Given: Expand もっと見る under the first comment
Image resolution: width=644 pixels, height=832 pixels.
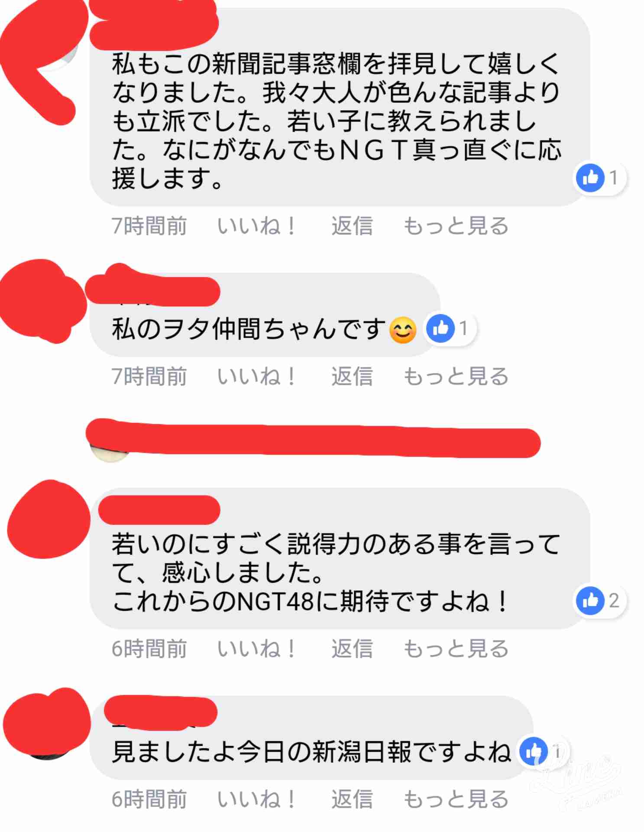Looking at the screenshot, I should (456, 226).
